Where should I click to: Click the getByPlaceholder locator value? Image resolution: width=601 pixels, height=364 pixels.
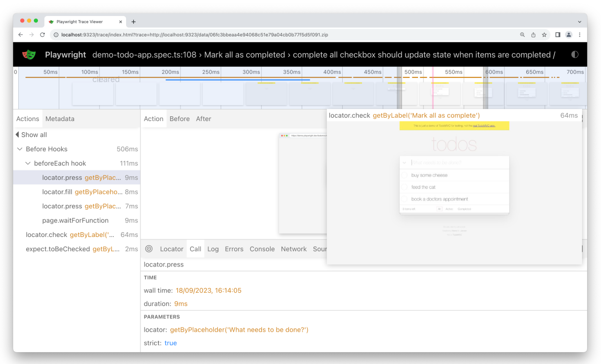coord(239,329)
